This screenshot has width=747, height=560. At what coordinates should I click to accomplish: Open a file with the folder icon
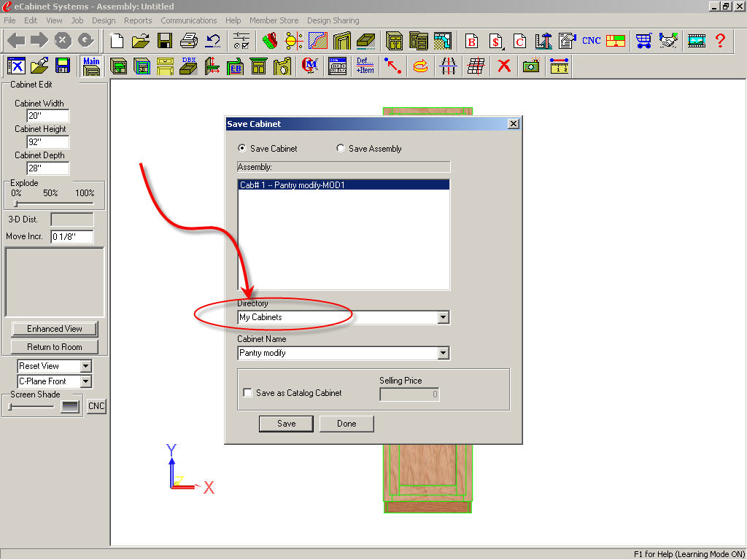click(141, 41)
